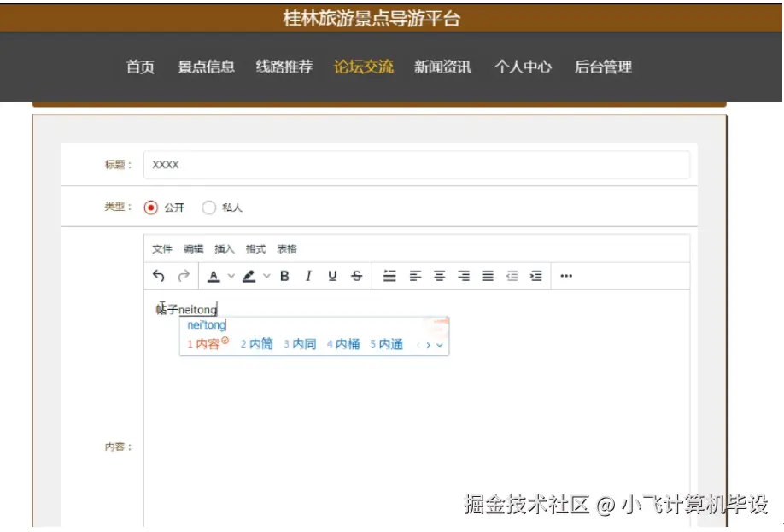Open the font color dropdown arrow
The image size is (784, 532).
(231, 276)
